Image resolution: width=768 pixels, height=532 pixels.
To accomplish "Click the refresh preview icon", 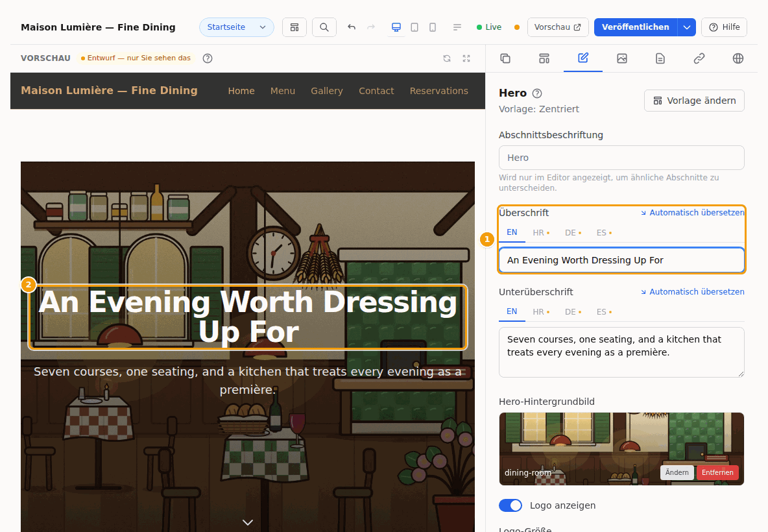I will pos(447,58).
